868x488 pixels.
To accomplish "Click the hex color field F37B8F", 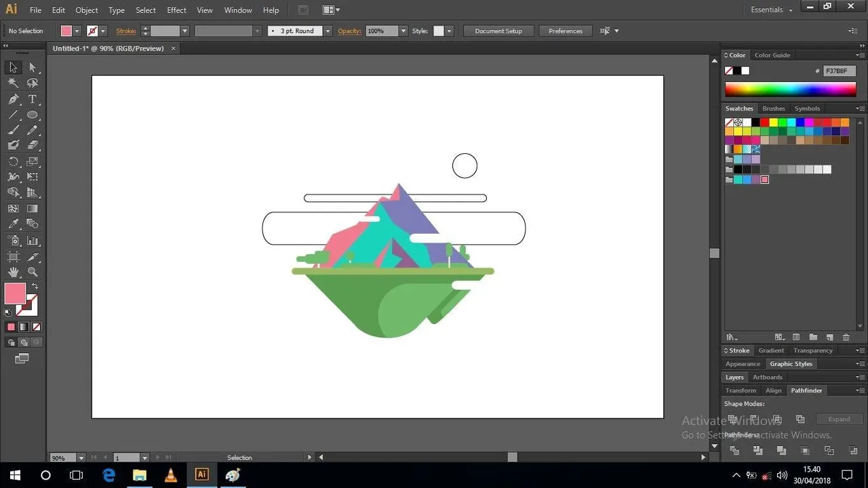I will (x=840, y=71).
